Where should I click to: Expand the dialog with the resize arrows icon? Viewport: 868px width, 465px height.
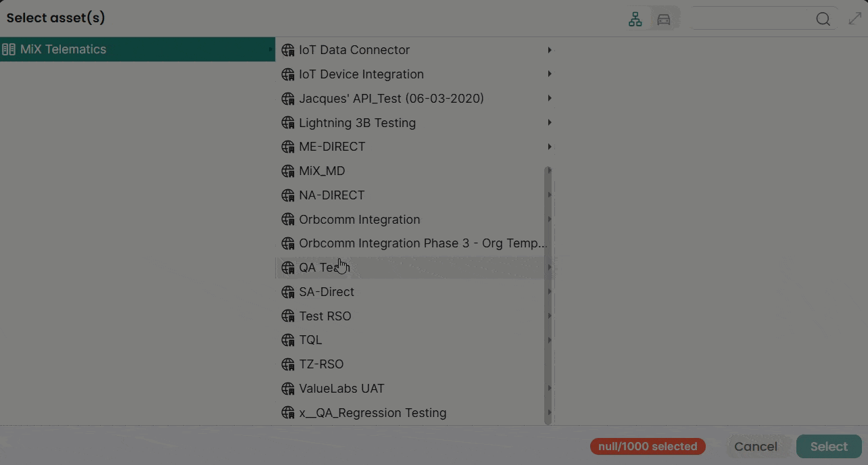(x=855, y=19)
